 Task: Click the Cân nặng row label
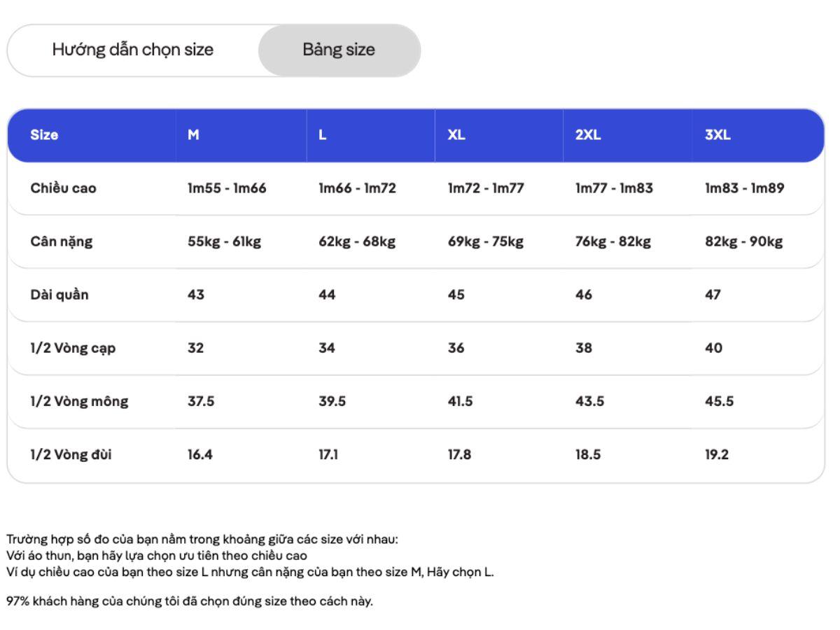point(62,241)
